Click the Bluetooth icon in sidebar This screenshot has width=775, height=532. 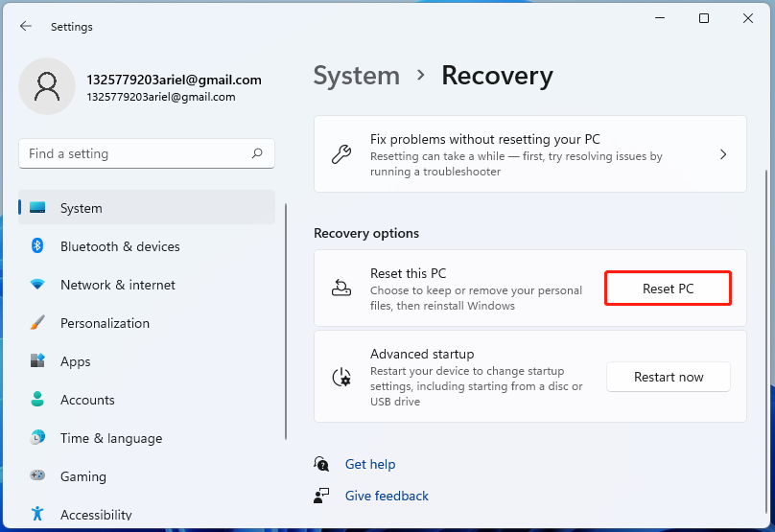37,245
